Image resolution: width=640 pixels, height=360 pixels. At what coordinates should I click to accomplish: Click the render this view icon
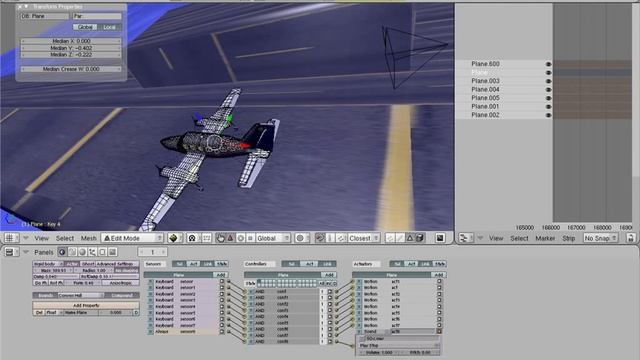point(440,238)
